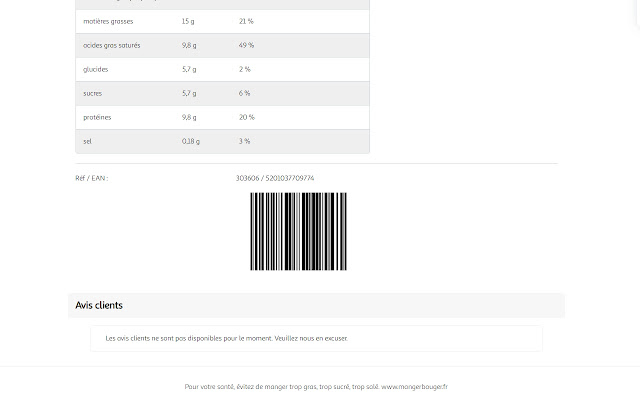
Task: Click the Avis clients section header
Action: pos(99,305)
